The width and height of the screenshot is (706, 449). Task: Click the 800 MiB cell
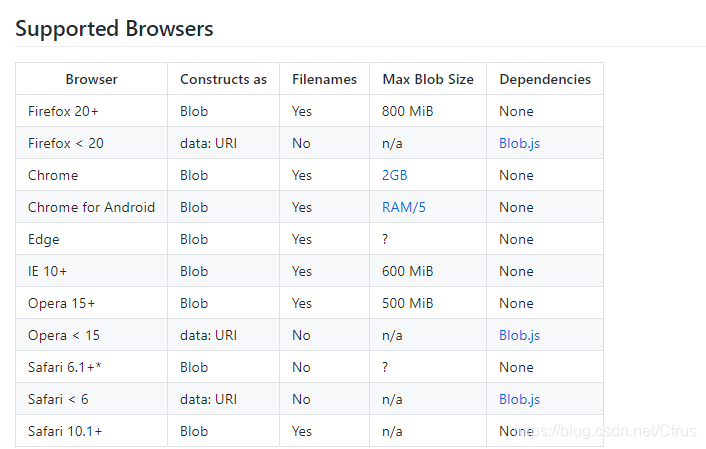[x=428, y=111]
